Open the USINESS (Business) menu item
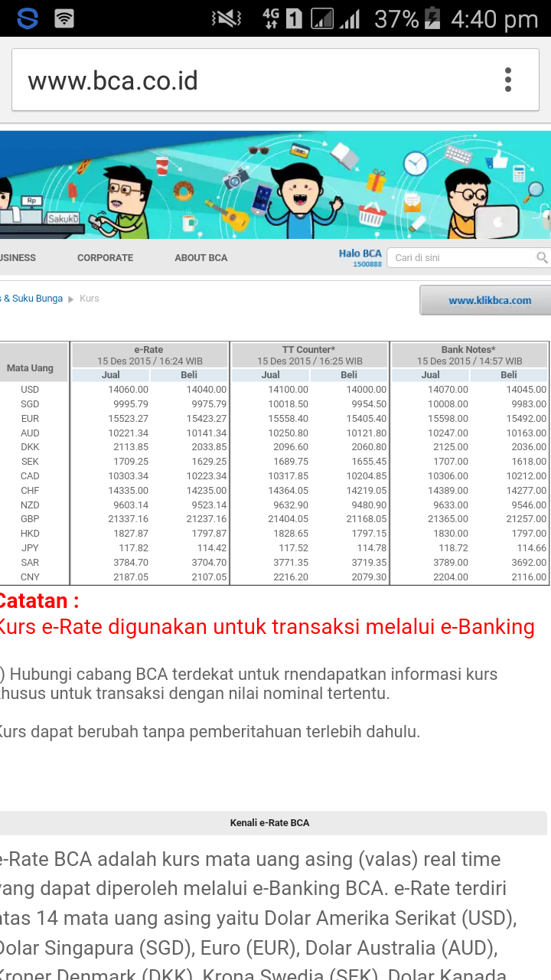The height and width of the screenshot is (980, 551). point(18,258)
